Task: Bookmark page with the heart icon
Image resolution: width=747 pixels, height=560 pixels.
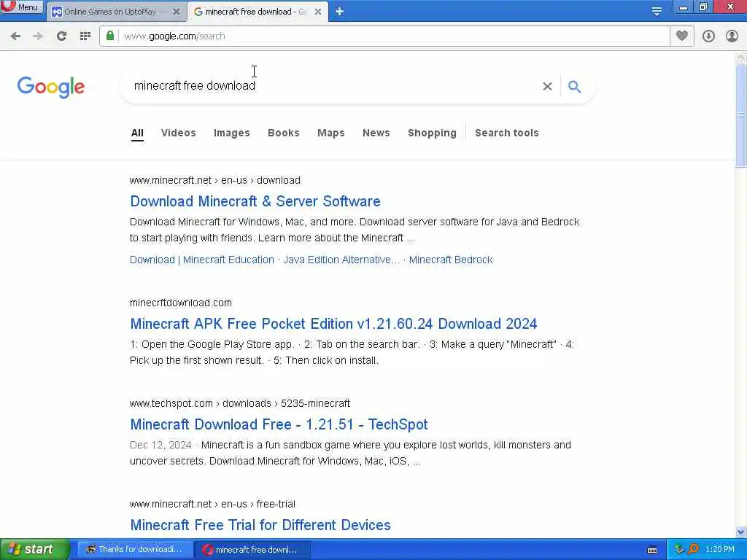Action: tap(682, 36)
